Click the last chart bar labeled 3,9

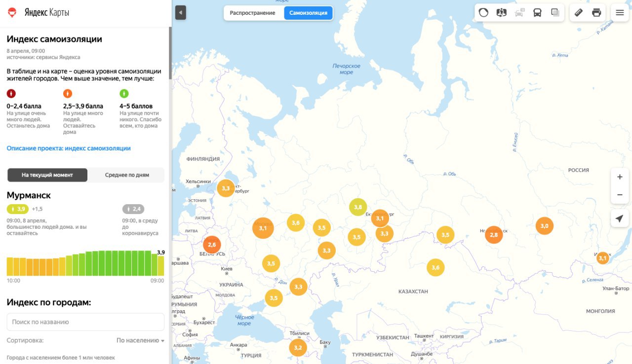[160, 265]
